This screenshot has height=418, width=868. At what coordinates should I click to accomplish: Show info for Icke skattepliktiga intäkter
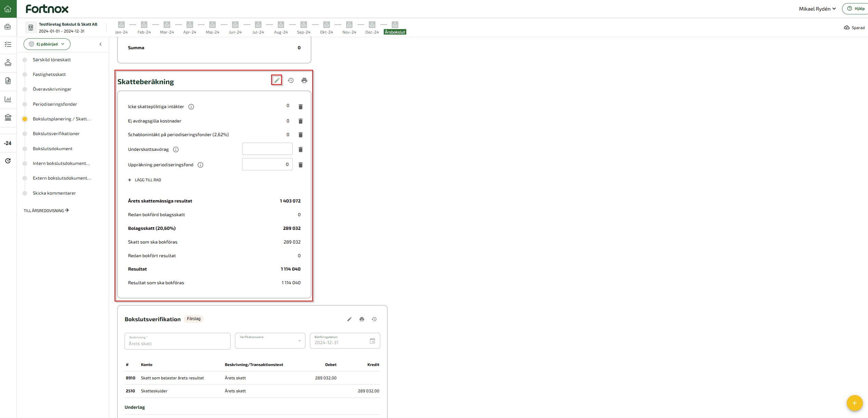(x=192, y=107)
